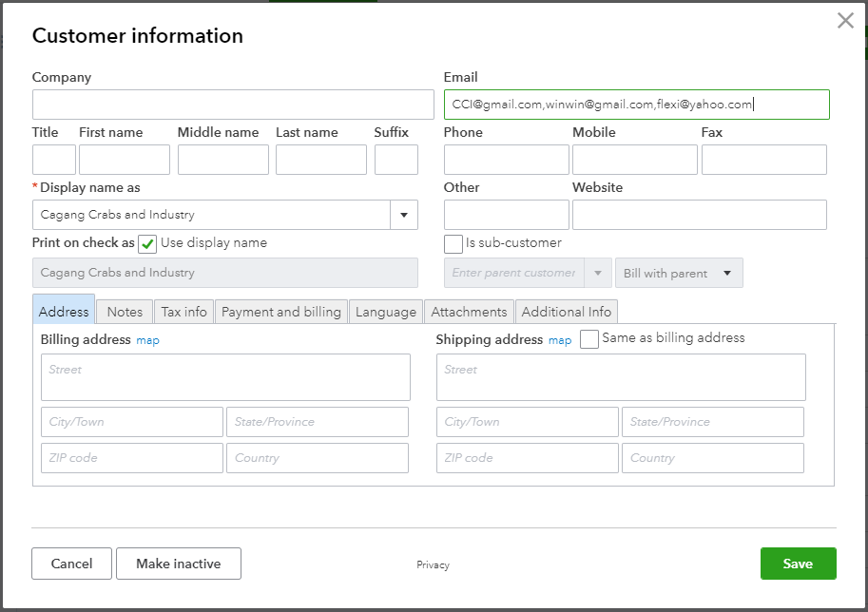This screenshot has height=612, width=868.
Task: Enable Same as billing address
Action: pos(589,339)
